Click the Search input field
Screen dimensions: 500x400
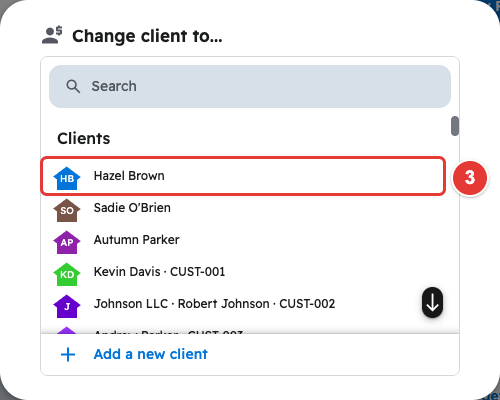[x=250, y=86]
